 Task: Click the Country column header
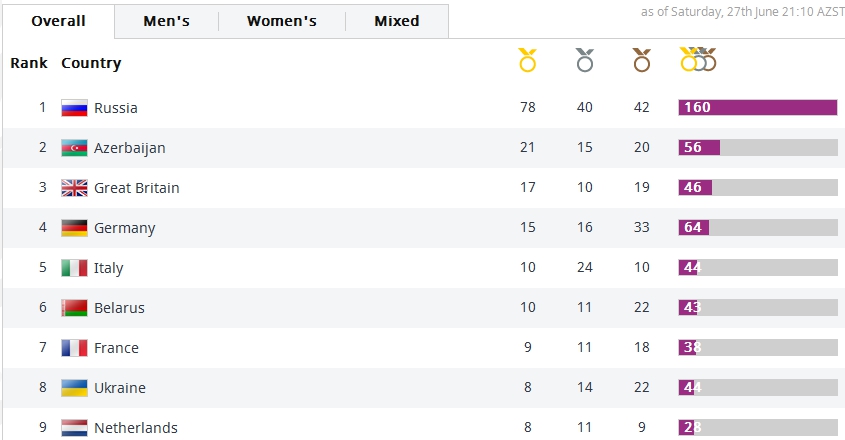pos(91,63)
